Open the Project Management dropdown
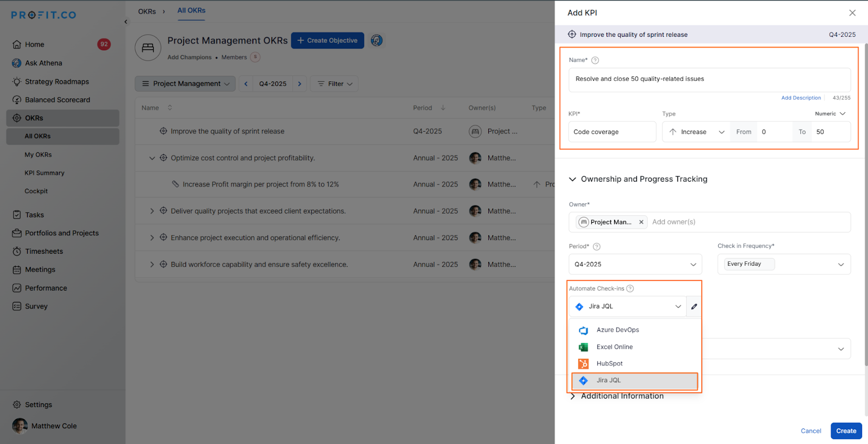868x444 pixels. (186, 83)
